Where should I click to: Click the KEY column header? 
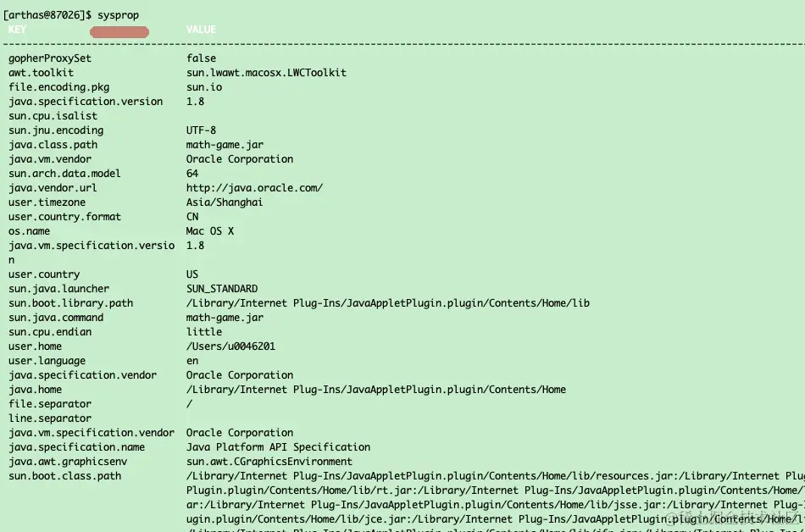click(17, 30)
